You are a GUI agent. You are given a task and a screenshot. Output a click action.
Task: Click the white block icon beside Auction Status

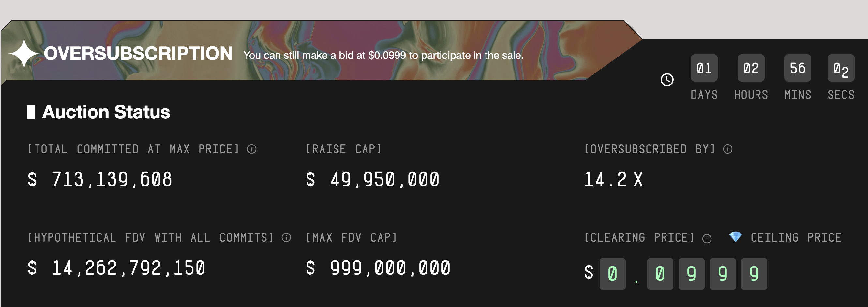pyautogui.click(x=31, y=112)
